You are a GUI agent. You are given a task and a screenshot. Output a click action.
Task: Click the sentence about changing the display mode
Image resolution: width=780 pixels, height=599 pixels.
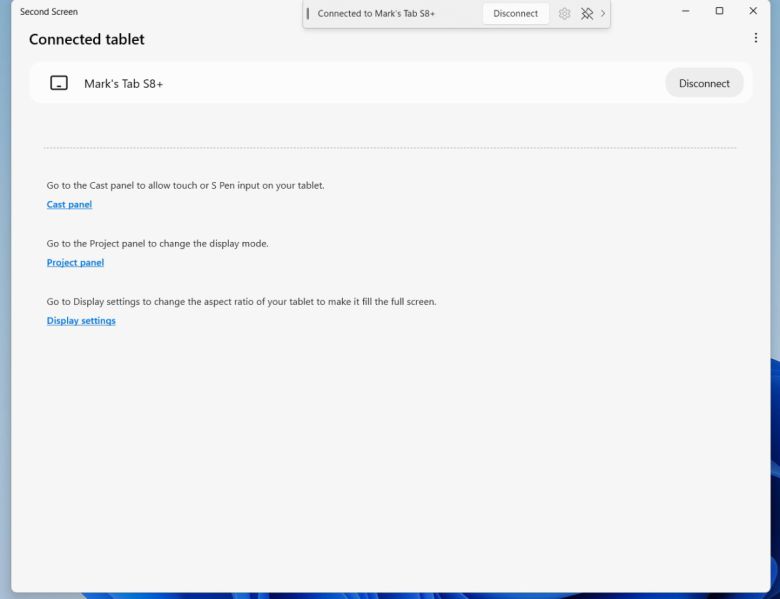(157, 243)
